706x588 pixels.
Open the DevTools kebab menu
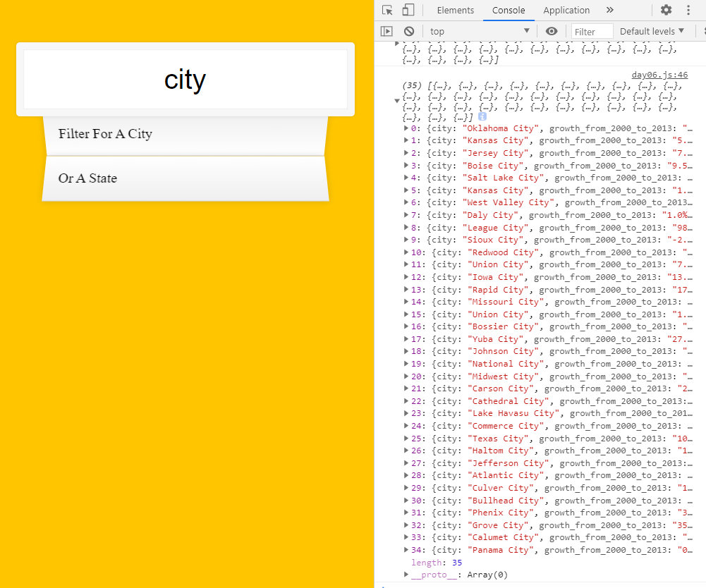(x=688, y=10)
